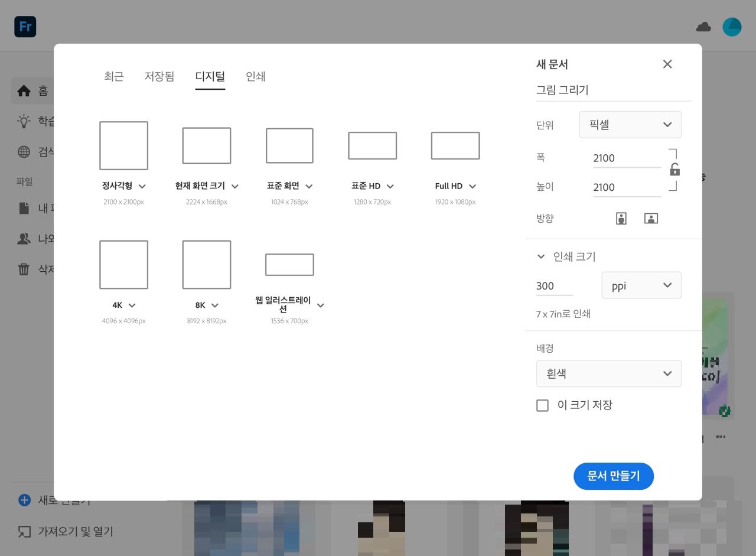The height and width of the screenshot is (556, 756).
Task: Choose portrait orientation icon
Action: (621, 219)
